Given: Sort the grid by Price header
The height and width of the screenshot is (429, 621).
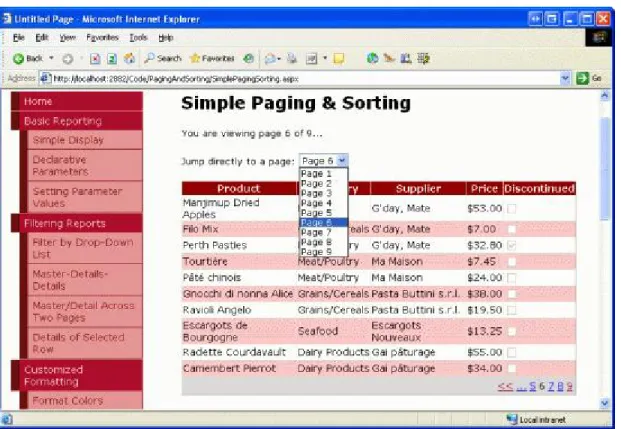Looking at the screenshot, I should [x=484, y=189].
